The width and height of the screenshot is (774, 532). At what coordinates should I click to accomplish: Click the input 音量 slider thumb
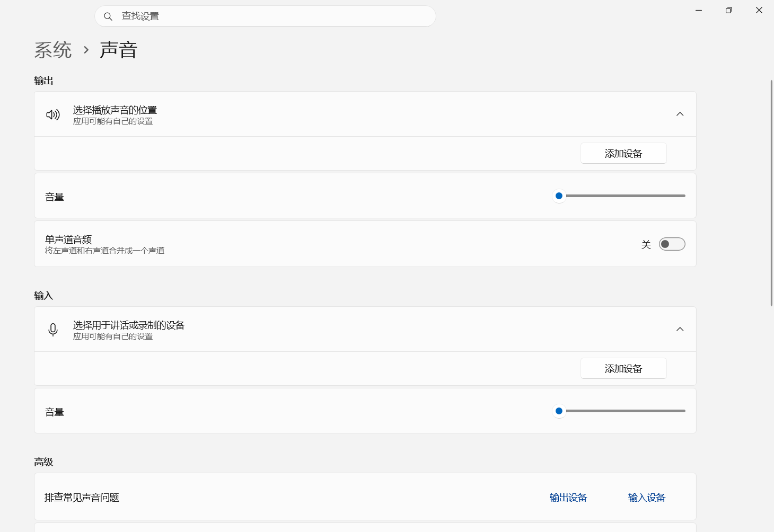point(559,411)
